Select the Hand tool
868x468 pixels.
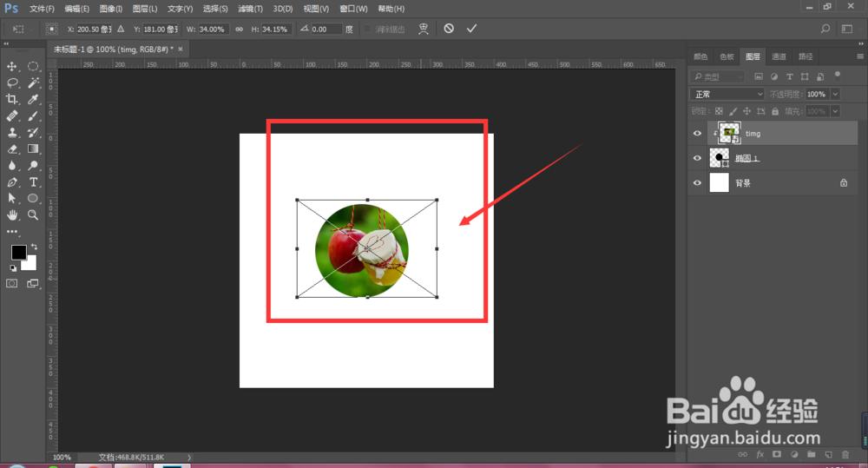[x=11, y=214]
